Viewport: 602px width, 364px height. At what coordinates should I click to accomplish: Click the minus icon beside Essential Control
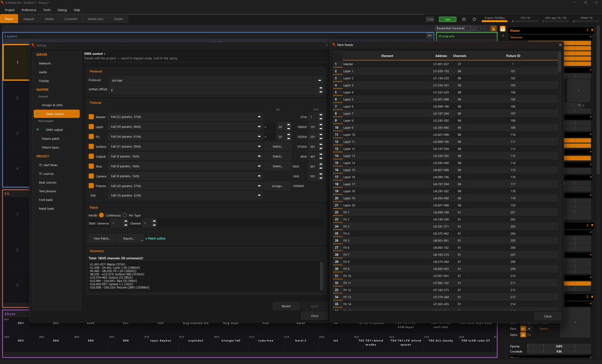click(487, 28)
